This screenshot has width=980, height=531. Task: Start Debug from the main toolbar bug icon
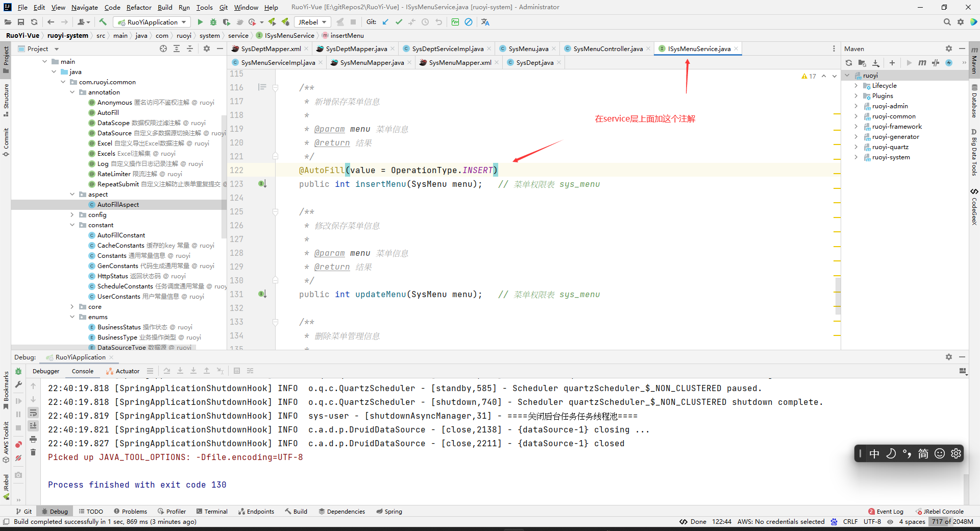pyautogui.click(x=213, y=22)
